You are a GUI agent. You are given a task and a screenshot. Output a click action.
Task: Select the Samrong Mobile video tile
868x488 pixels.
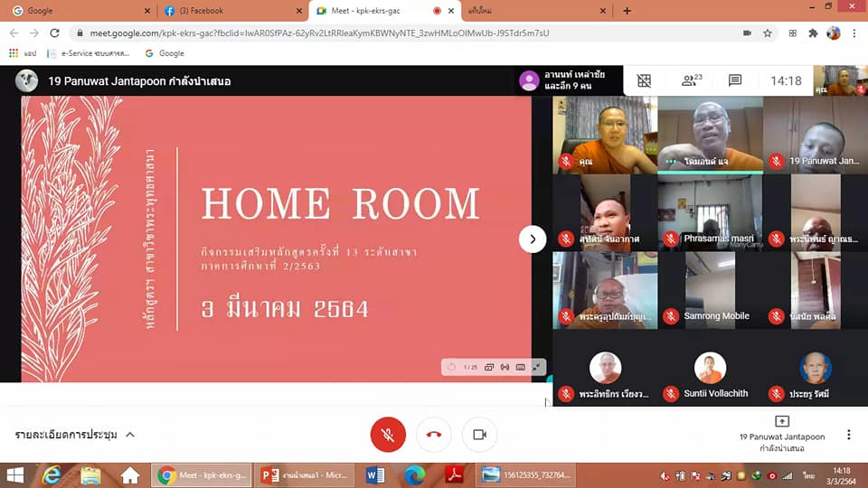point(711,290)
